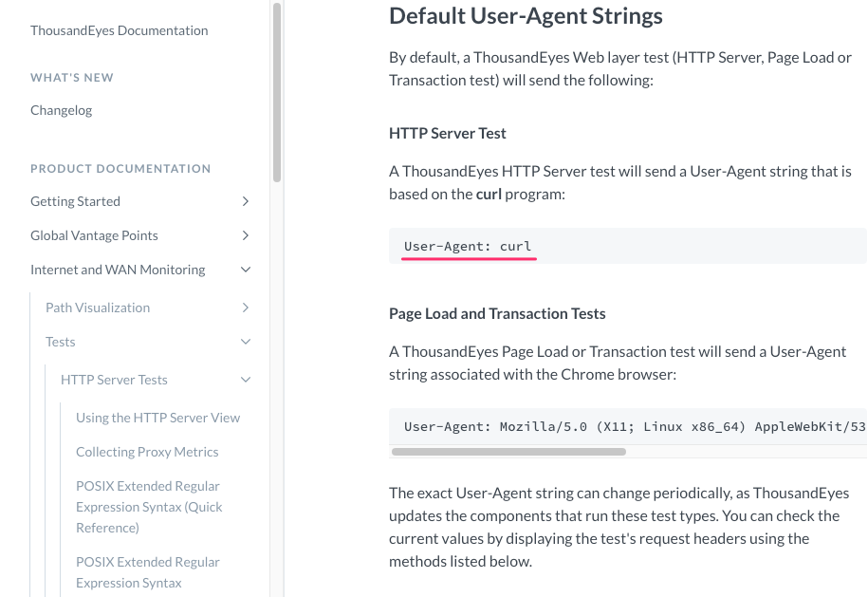Click the Mozilla/5.0 User-Agent code line
The height and width of the screenshot is (597, 868).
635,426
